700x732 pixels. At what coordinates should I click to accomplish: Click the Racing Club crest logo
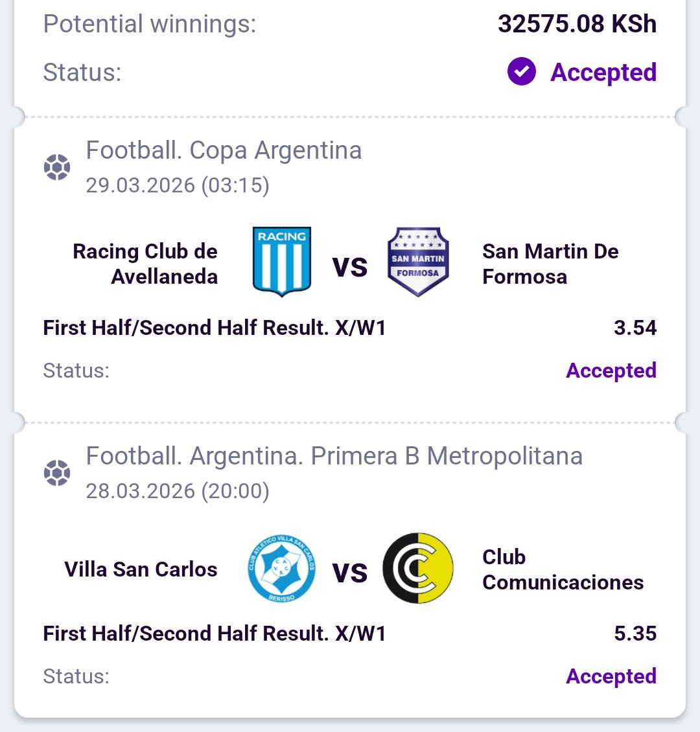(x=281, y=262)
